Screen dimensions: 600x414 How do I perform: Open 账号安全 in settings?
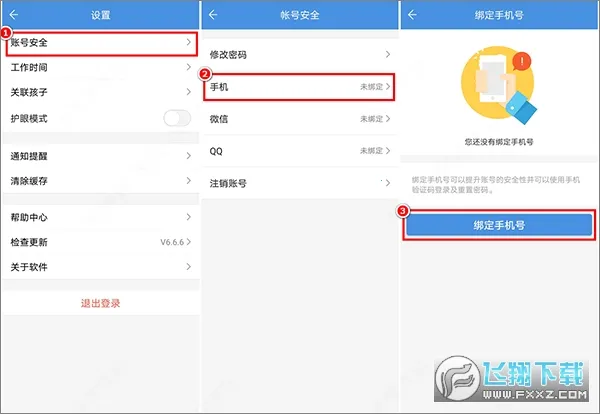pyautogui.click(x=101, y=42)
